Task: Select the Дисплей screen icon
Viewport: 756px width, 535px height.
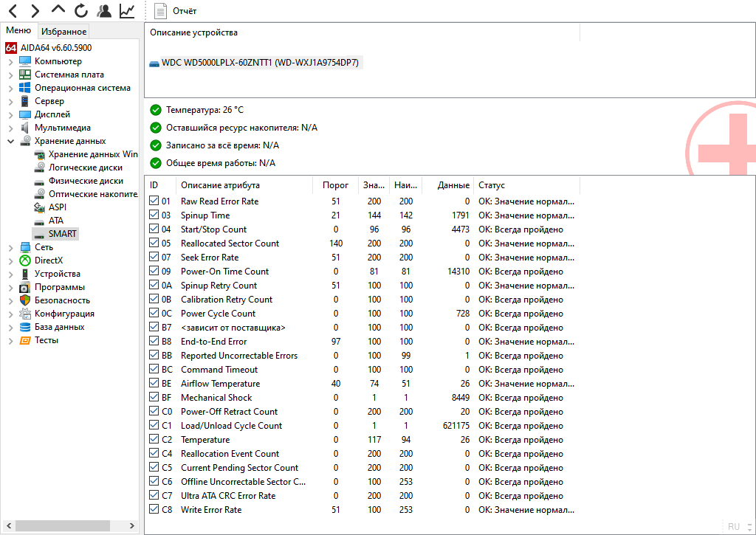Action: pos(24,114)
